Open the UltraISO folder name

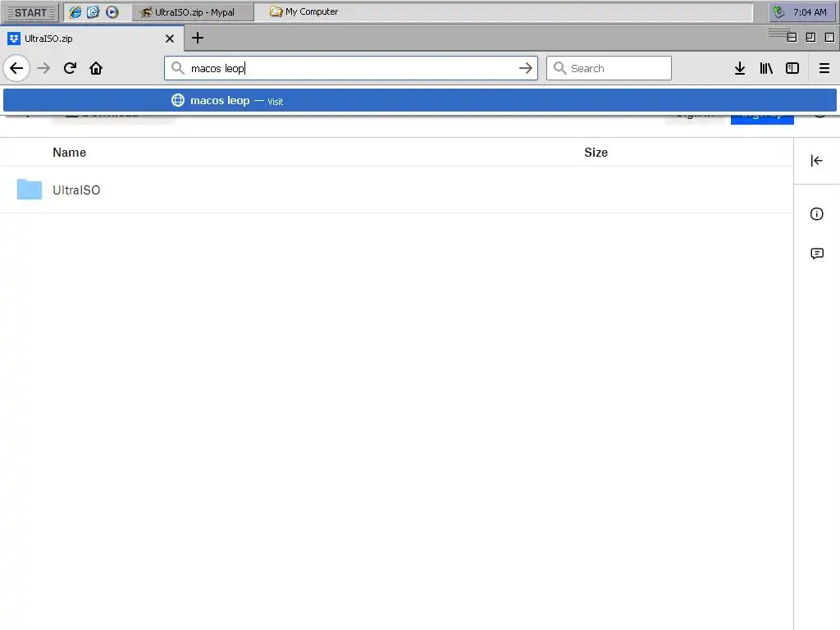[76, 190]
